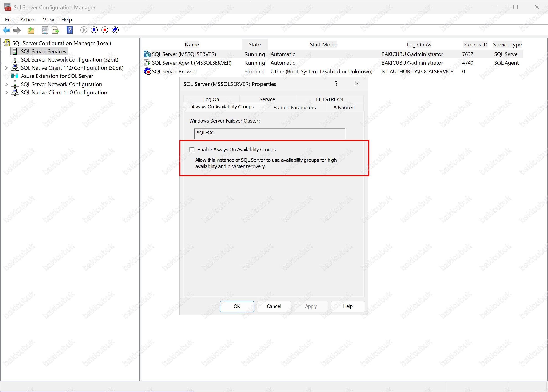Expand the SQL Server Network Configuration node
The image size is (548, 392).
click(7, 85)
